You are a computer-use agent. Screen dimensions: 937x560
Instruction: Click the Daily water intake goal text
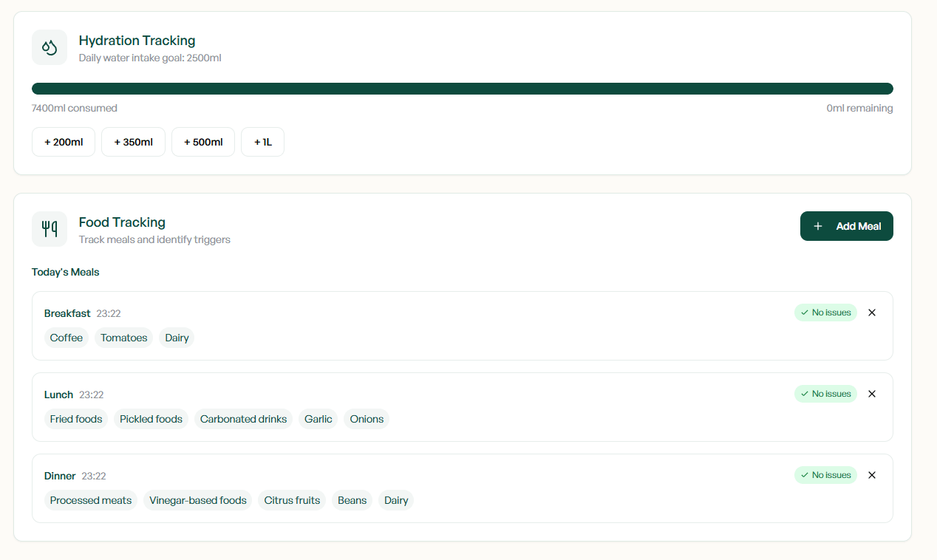pos(150,58)
